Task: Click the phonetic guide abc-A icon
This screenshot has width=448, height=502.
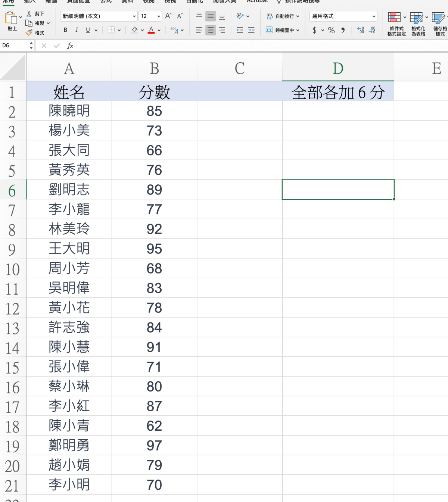Action: click(174, 30)
